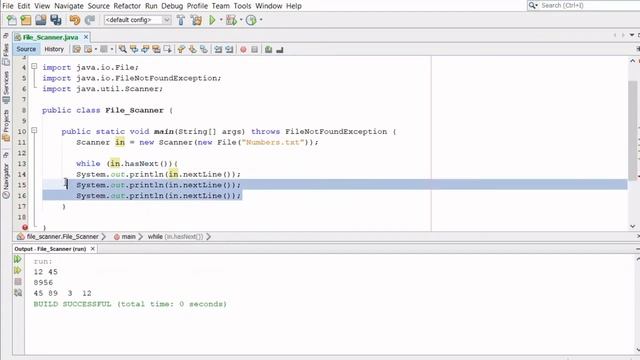Collapse the main method fold at line 10
Screen dimensions: 640x360
click(x=34, y=130)
